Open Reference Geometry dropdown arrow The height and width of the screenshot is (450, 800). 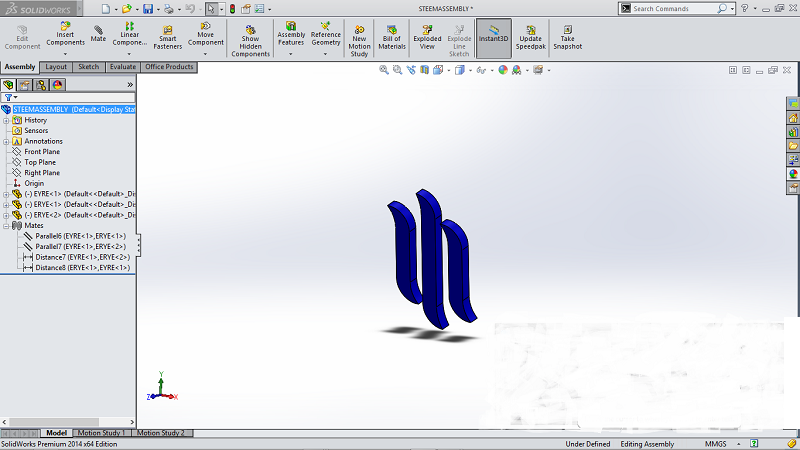326,54
